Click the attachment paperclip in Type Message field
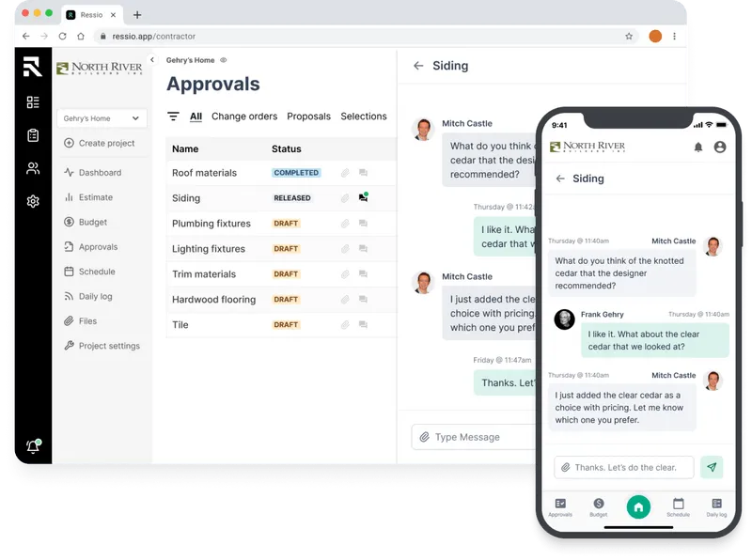Screen dimensions: 752x560 click(427, 436)
